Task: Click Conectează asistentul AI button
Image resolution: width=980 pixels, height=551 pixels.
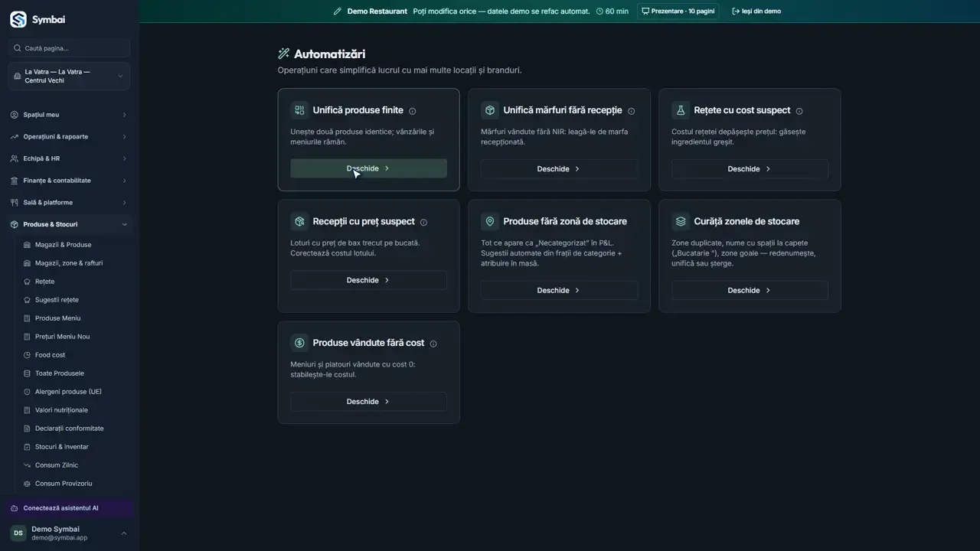Action: click(x=69, y=508)
